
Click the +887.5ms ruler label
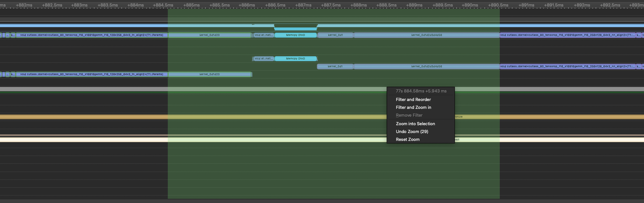click(x=331, y=5)
